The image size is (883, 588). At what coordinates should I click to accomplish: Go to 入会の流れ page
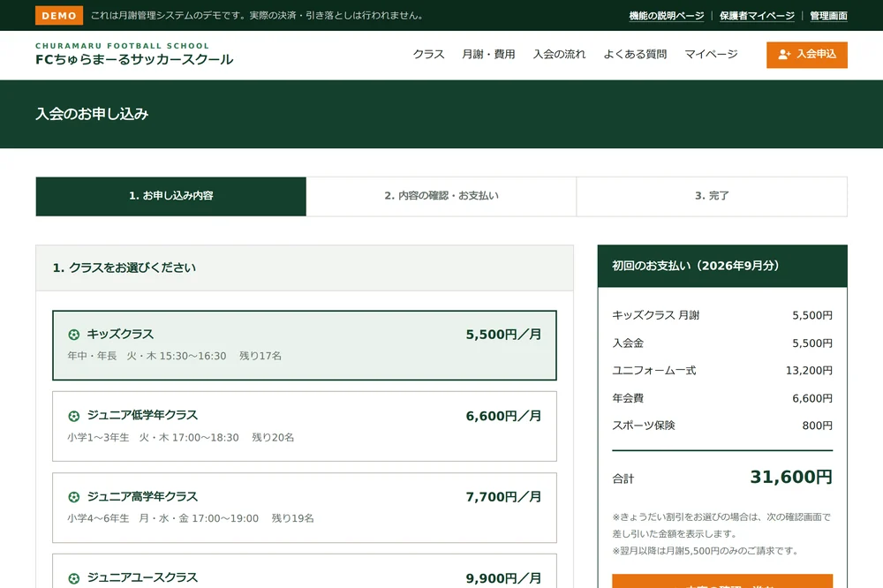click(559, 54)
